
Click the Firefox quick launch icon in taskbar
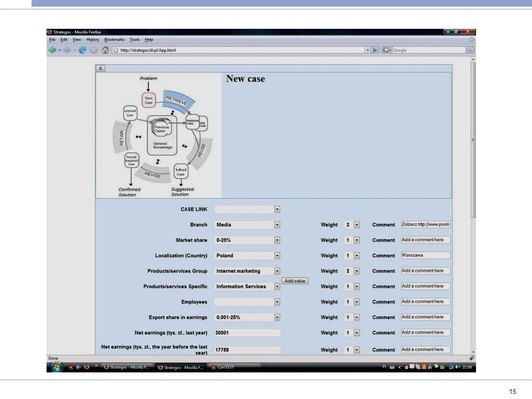pos(86,367)
